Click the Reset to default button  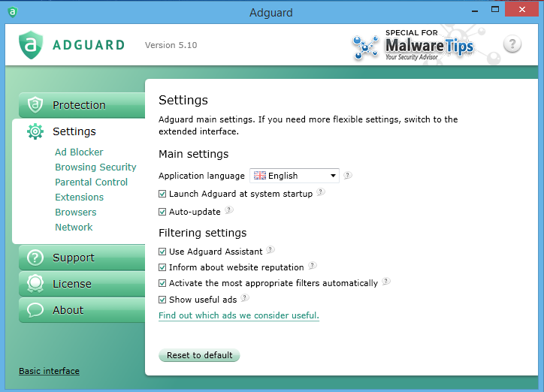199,355
